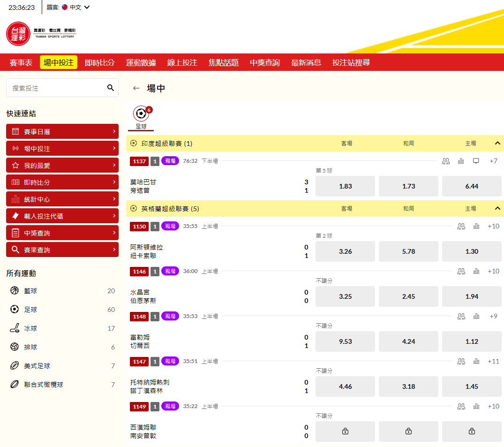The height and width of the screenshot is (447, 504).
Task: Select odds 3.25 for 水晶宮 match
Action: pyautogui.click(x=345, y=296)
